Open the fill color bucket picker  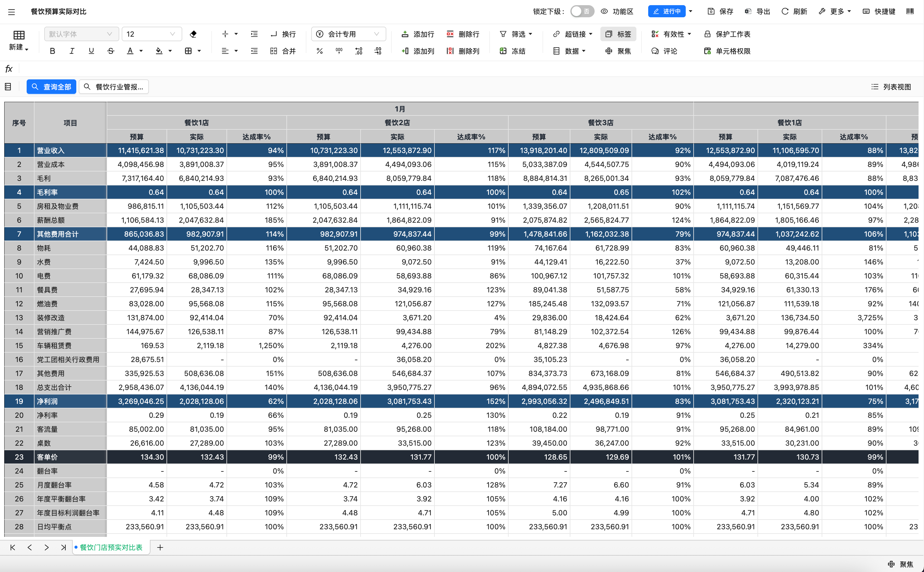click(x=160, y=51)
